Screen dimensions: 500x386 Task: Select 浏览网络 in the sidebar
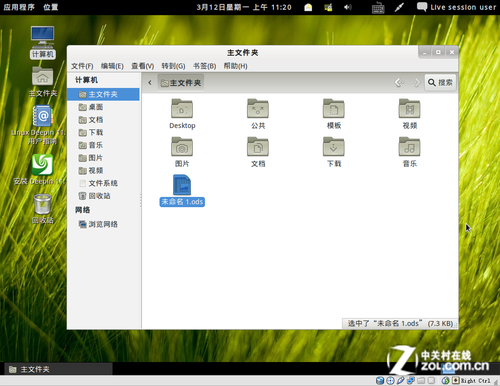[103, 224]
